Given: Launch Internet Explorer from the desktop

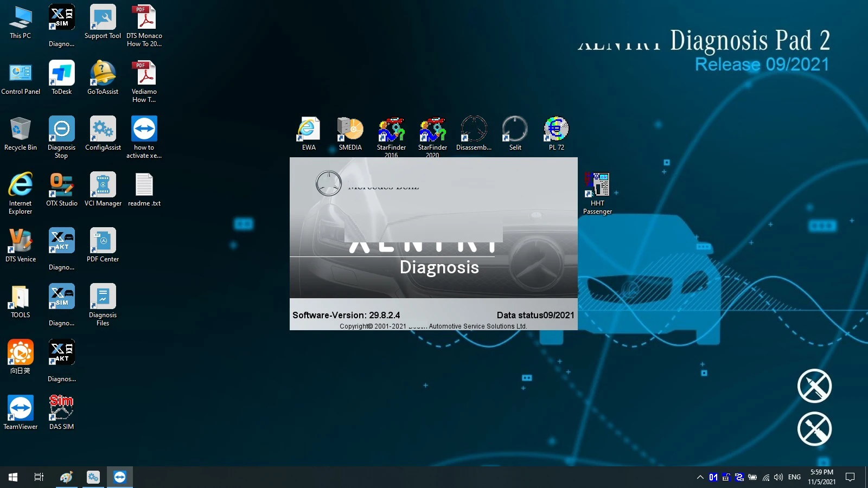Looking at the screenshot, I should 21,192.
